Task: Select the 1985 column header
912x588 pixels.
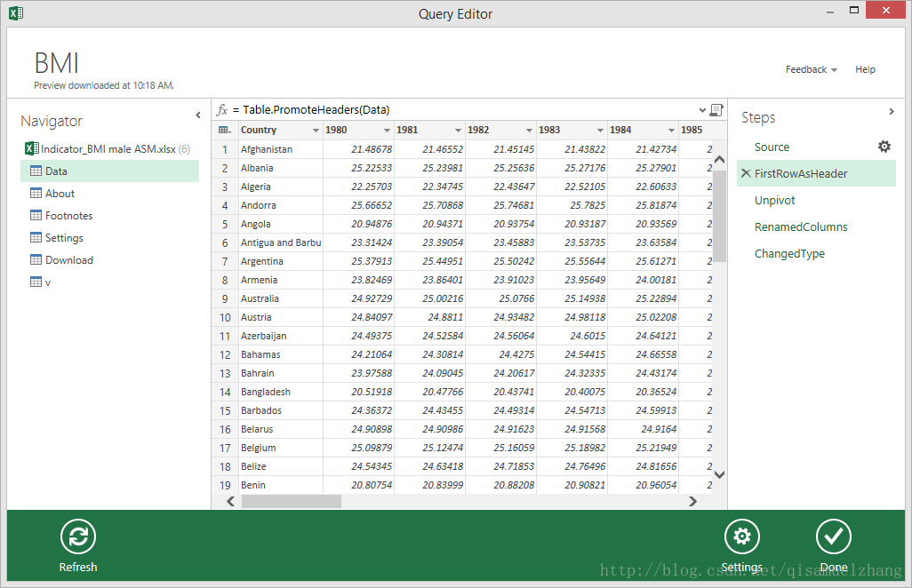Action: click(x=696, y=131)
